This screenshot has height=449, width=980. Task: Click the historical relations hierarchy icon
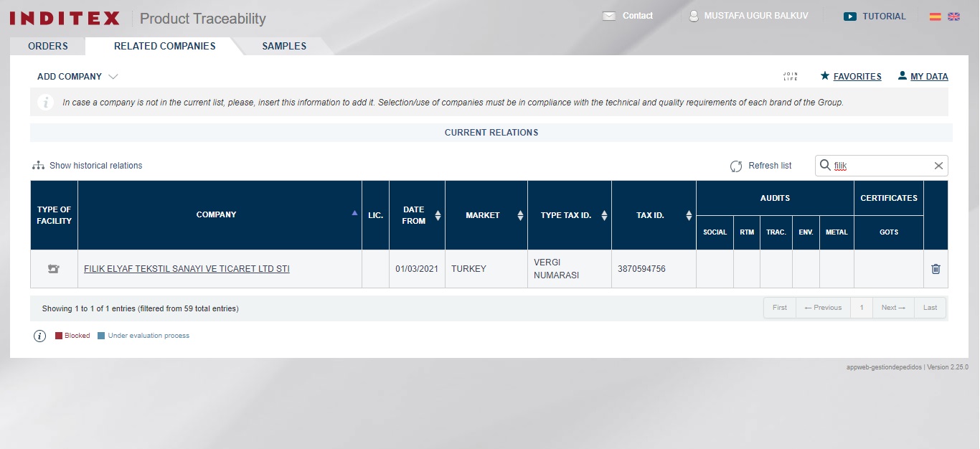(39, 166)
